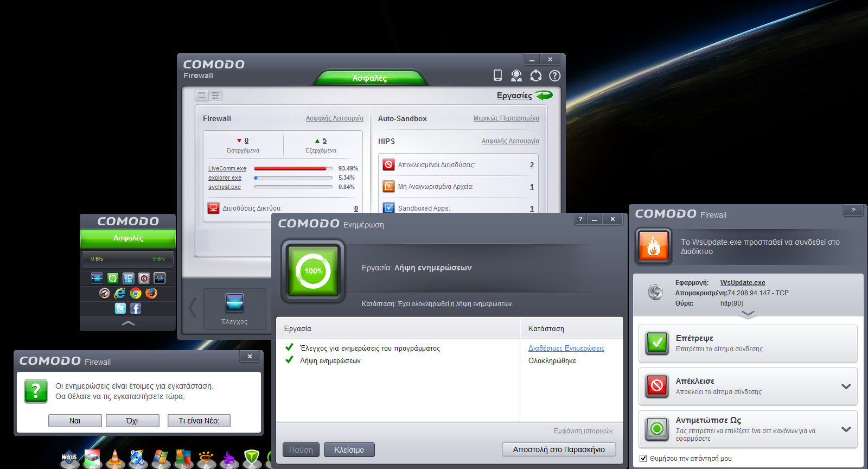Open Facebook link in the widget
Image resolution: width=868 pixels, height=469 pixels.
[136, 308]
